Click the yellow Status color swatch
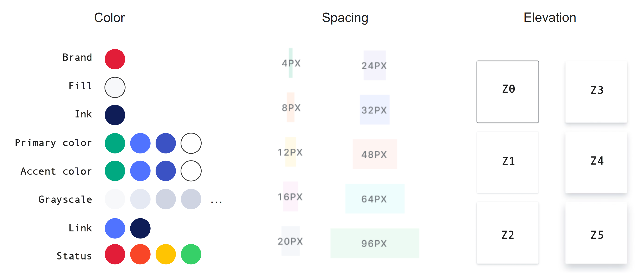The image size is (644, 276). coord(165,254)
